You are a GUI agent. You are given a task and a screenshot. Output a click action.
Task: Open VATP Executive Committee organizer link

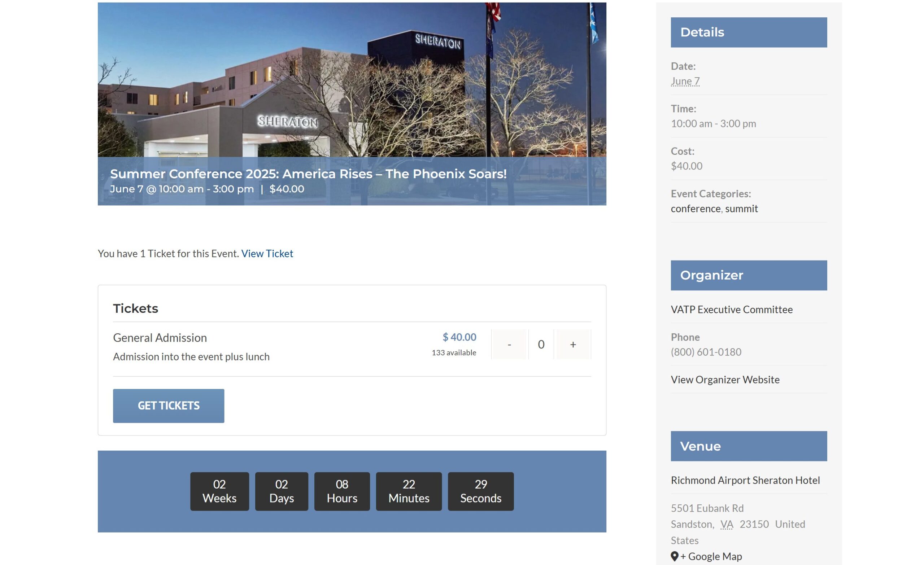click(732, 309)
